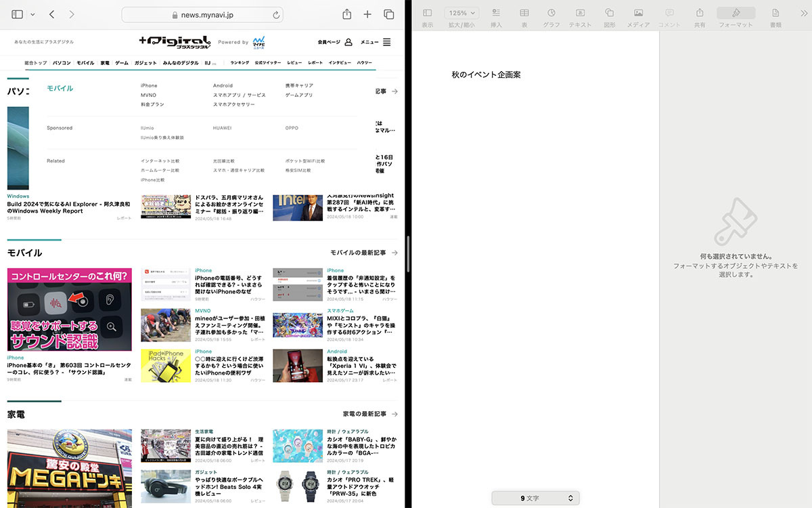The width and height of the screenshot is (812, 508).
Task: Open IIJmio乗り換え体験談 link
Action: coord(162,137)
